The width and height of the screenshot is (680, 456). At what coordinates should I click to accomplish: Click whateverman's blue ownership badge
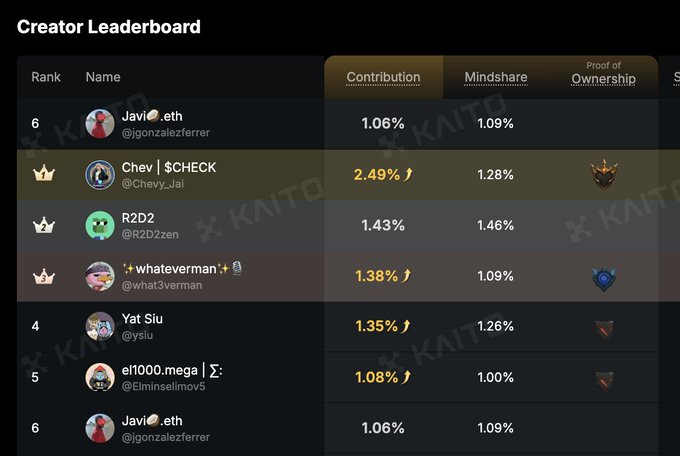coord(603,278)
